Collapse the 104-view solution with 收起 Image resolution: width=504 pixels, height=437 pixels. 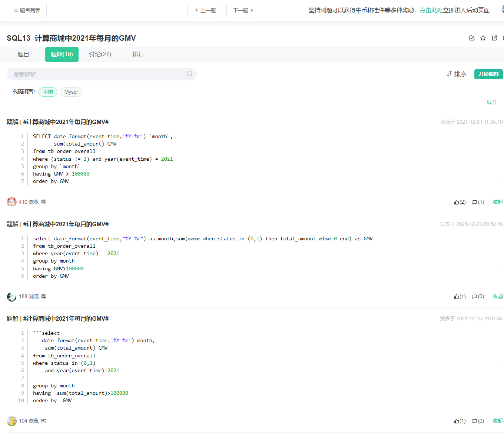coord(498,421)
